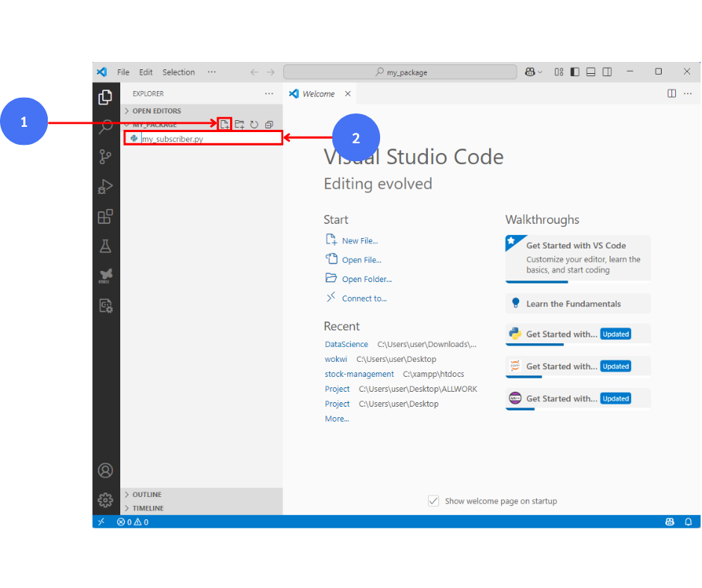Toggle the bottom panel visibility
This screenshot has height=588, width=702.
[591, 72]
